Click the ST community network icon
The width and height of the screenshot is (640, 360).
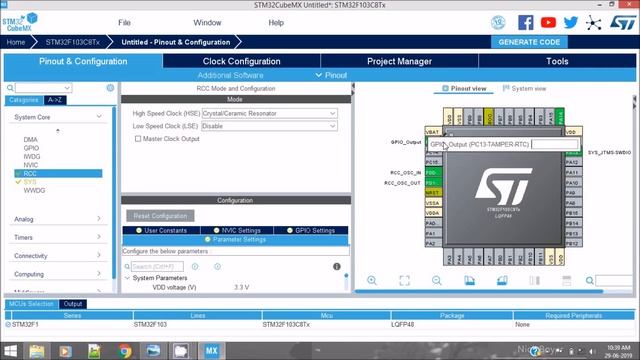pyautogui.click(x=593, y=23)
